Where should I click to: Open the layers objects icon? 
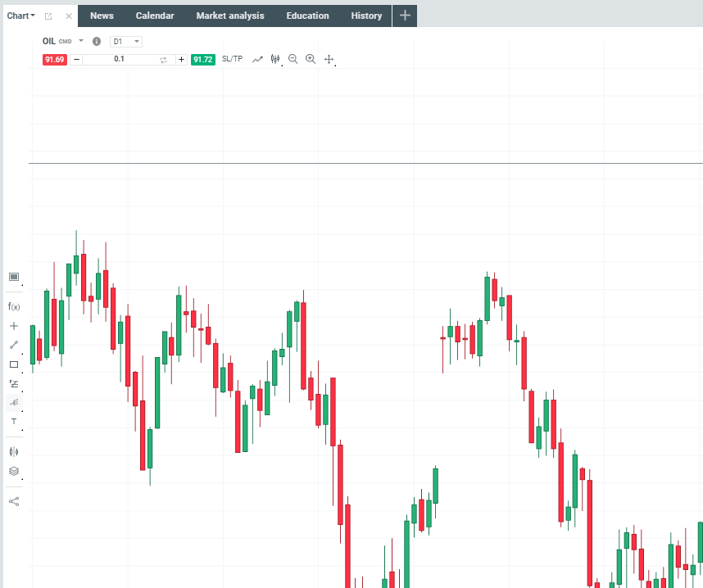[x=14, y=472]
